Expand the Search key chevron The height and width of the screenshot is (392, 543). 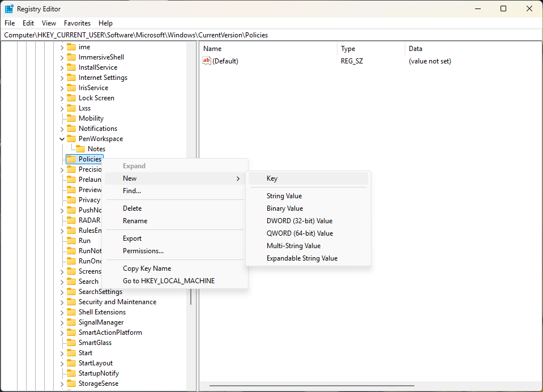62,281
